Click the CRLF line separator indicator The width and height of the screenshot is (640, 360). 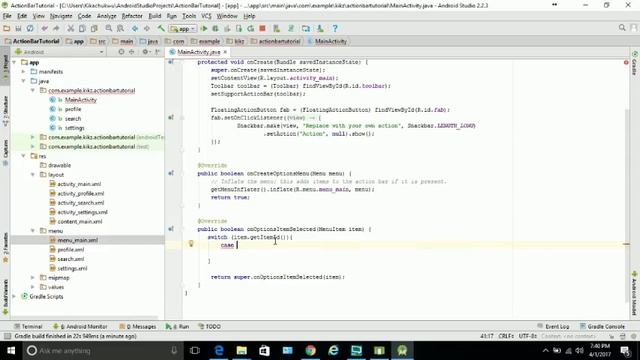tap(506, 336)
